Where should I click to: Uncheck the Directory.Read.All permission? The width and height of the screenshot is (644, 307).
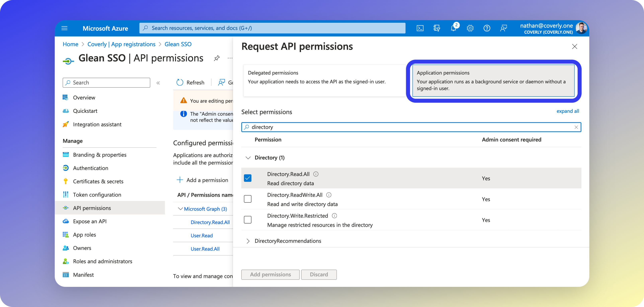pos(248,178)
